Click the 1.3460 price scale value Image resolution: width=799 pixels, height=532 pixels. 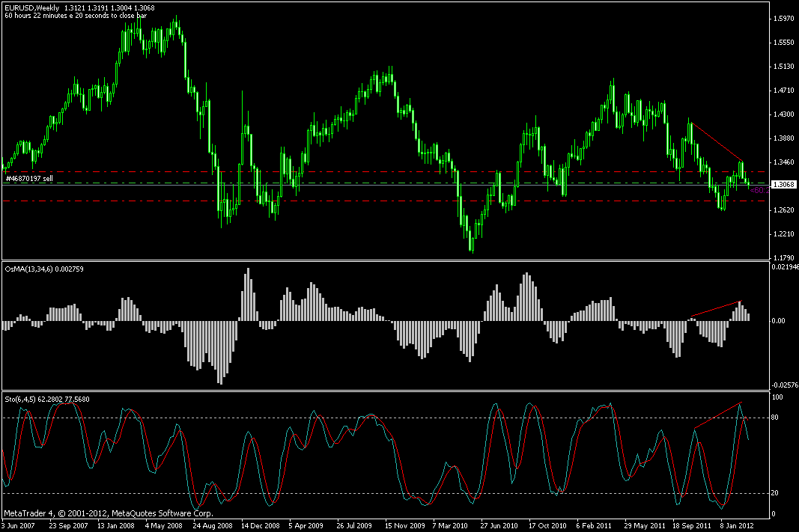pos(784,162)
